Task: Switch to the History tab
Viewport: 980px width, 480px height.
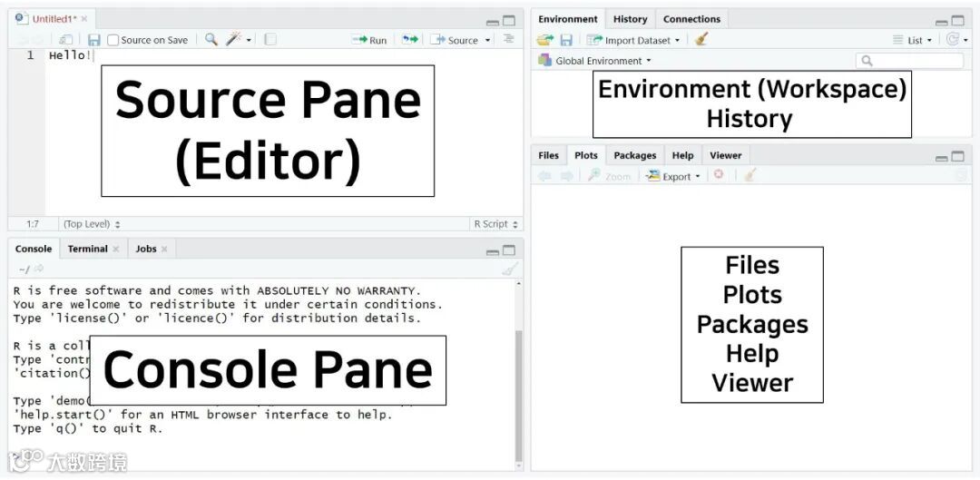Action: tap(630, 19)
